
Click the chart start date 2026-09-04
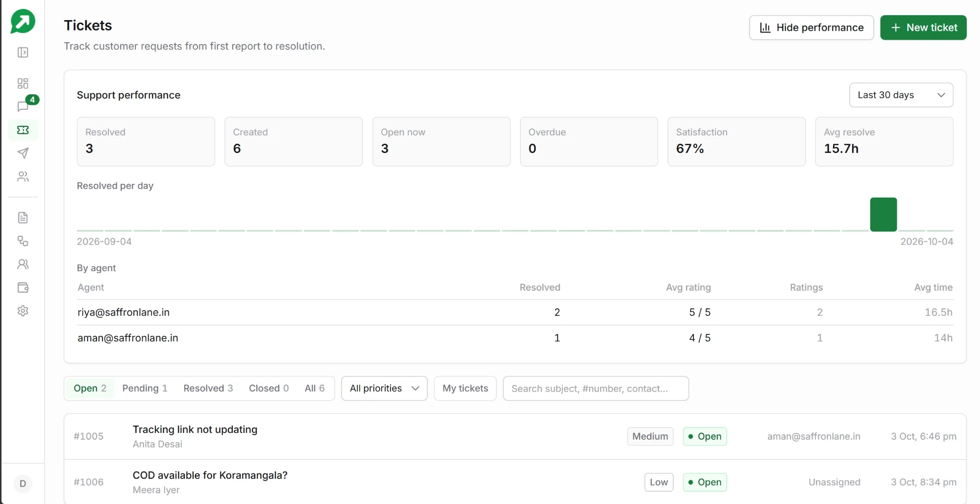tap(104, 242)
